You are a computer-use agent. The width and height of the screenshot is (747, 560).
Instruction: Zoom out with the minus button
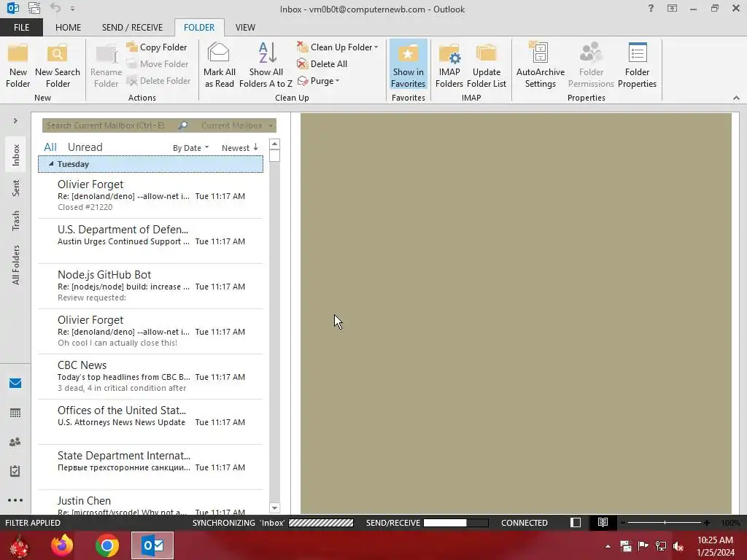click(623, 523)
